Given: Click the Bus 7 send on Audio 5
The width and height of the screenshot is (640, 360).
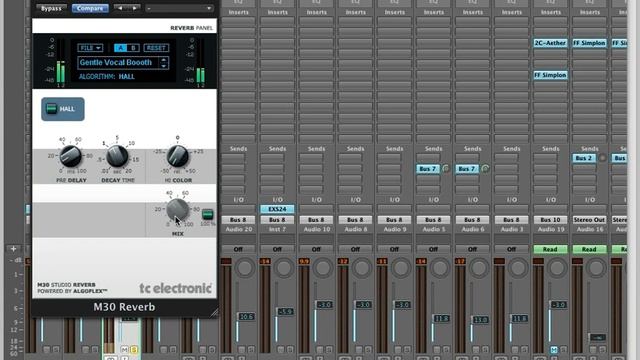Looking at the screenshot, I should [427, 169].
